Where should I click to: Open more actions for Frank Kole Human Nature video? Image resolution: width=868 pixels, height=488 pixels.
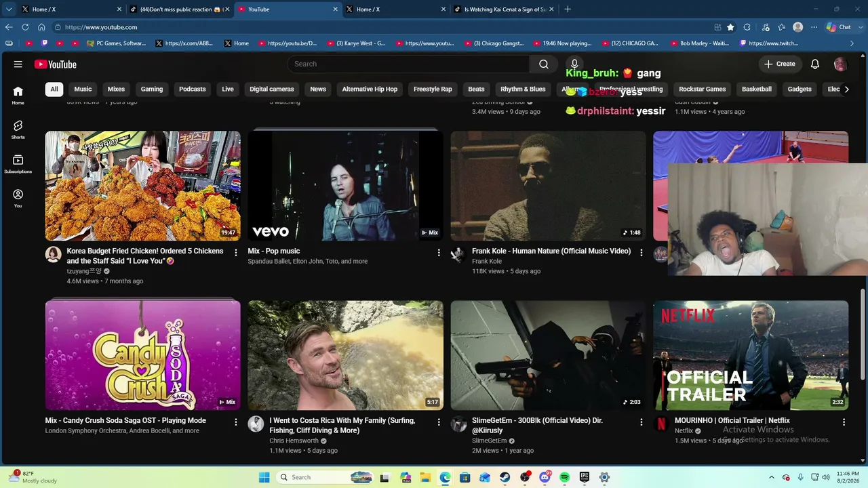642,253
